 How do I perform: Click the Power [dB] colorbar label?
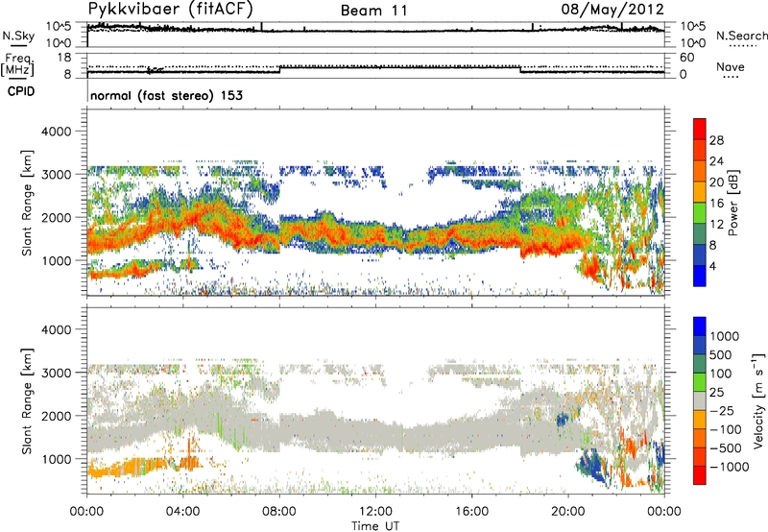point(732,203)
